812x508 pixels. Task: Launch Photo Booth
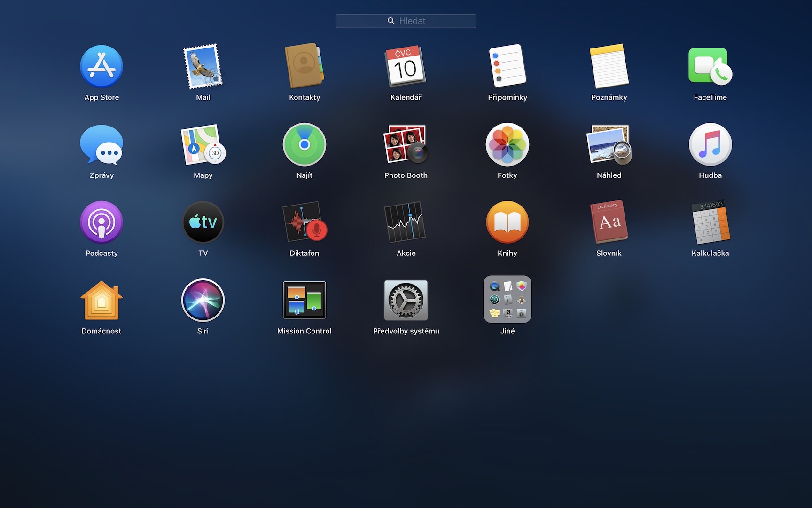(x=406, y=144)
